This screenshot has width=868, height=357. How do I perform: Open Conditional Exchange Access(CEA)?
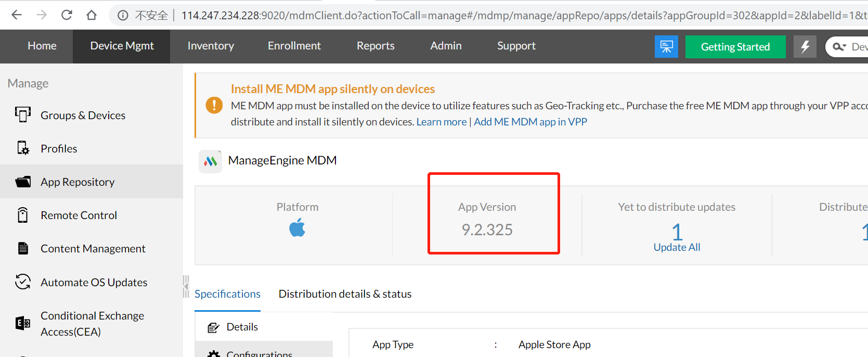point(93,324)
